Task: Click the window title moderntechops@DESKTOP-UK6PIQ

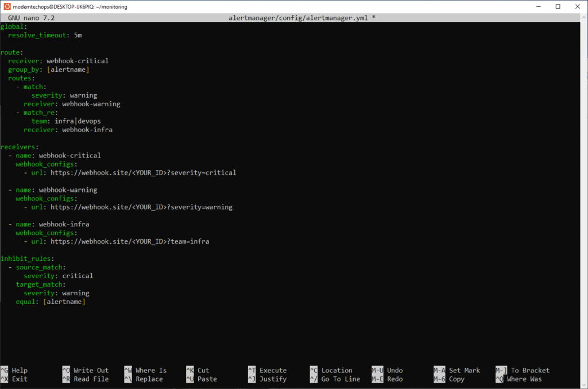Action: pos(70,7)
